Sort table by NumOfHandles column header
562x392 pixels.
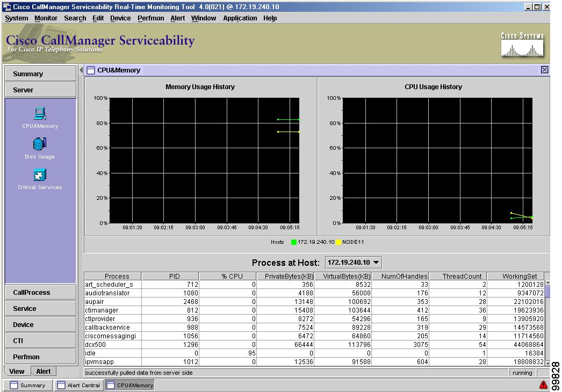(x=401, y=276)
